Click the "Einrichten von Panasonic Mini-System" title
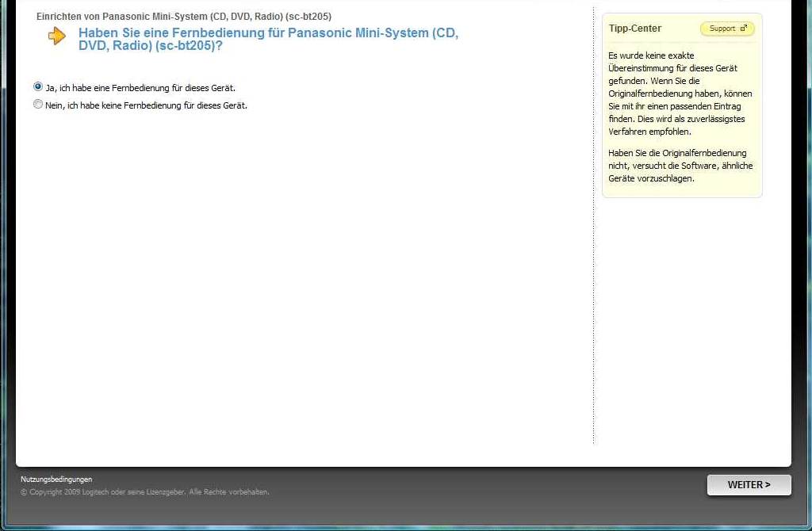The image size is (812, 531). (x=159, y=17)
